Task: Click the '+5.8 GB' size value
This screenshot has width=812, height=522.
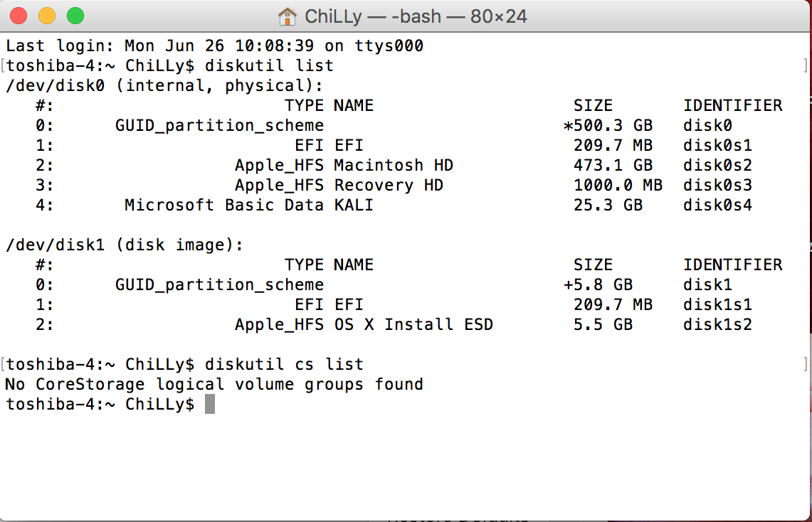Action: (x=598, y=284)
